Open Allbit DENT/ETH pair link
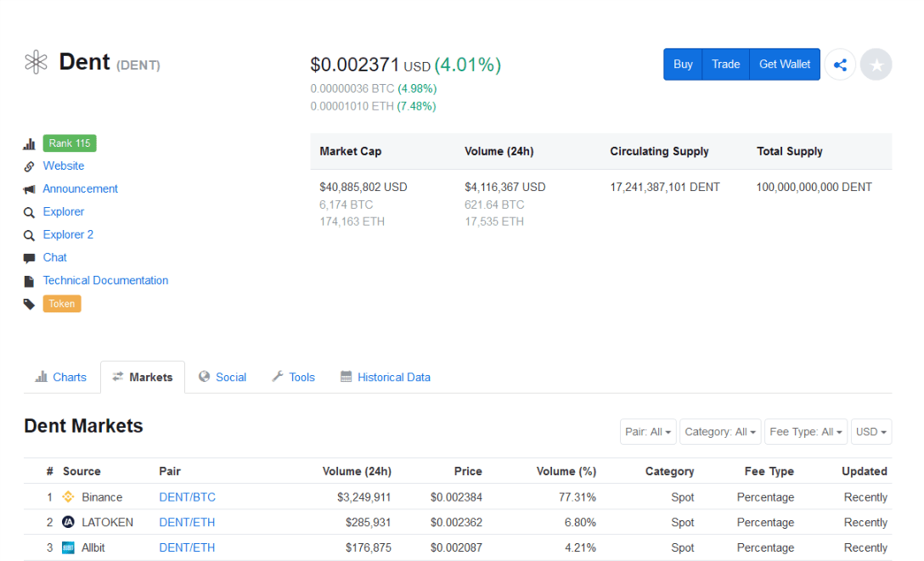The image size is (924, 561). point(187,548)
